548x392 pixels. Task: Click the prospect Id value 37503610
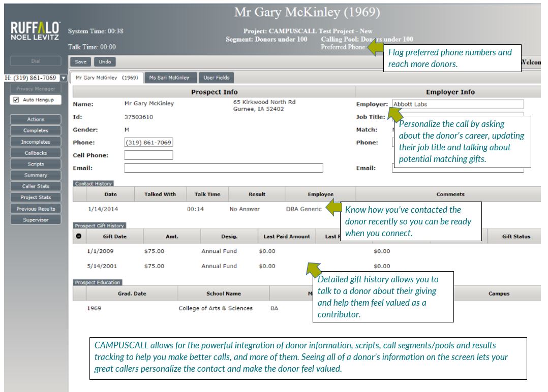point(139,117)
